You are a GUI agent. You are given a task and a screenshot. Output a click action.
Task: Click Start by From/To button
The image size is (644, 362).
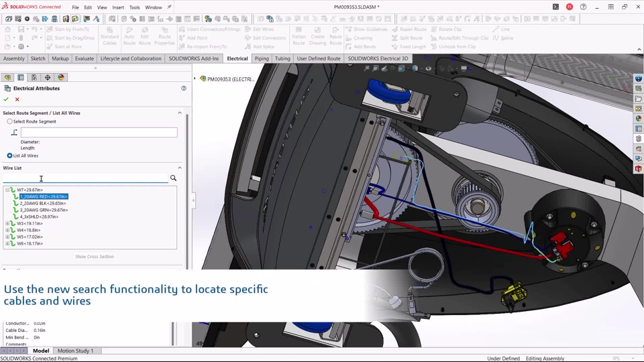[x=68, y=29]
